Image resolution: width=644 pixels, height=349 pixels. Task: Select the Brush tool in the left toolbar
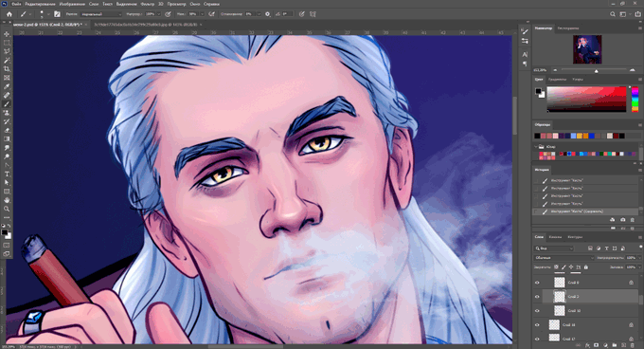pos(7,104)
